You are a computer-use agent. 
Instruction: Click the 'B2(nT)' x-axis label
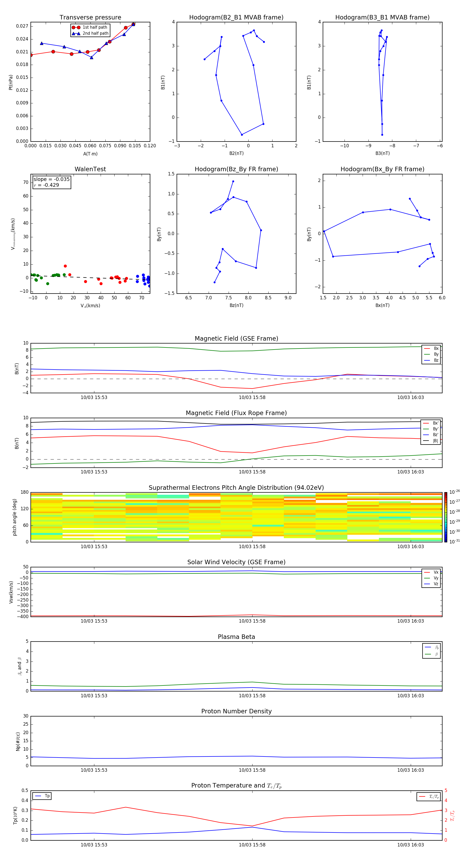(x=236, y=153)
